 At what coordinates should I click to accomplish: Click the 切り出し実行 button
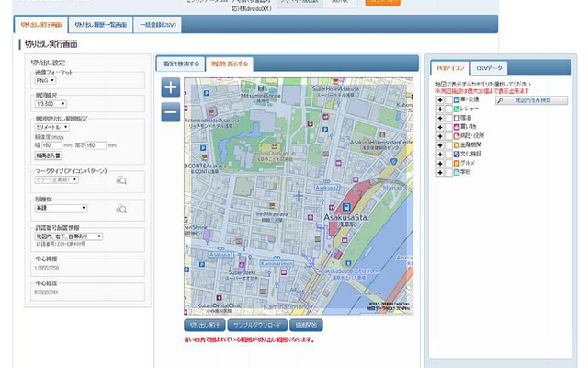click(x=205, y=325)
